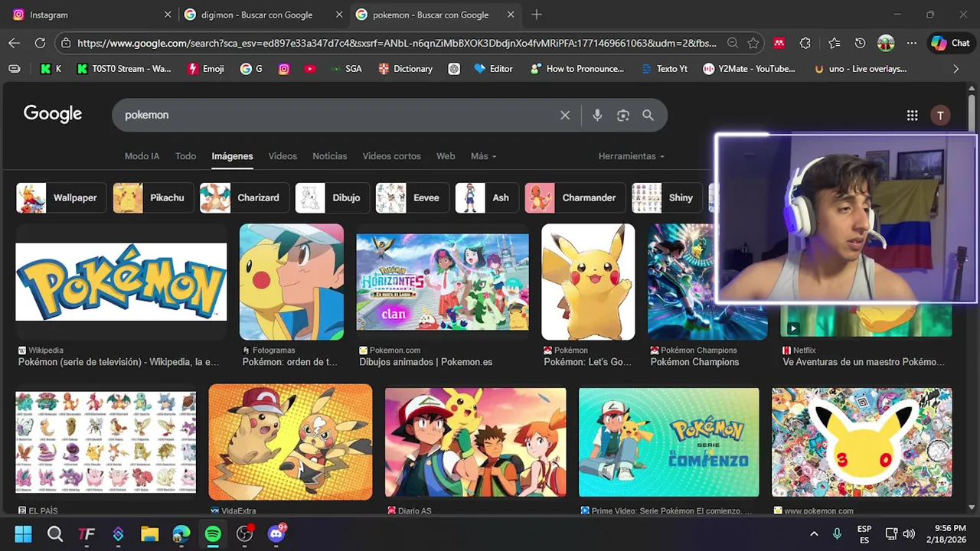
Task: Open OBS Studio from the taskbar
Action: coord(245,533)
